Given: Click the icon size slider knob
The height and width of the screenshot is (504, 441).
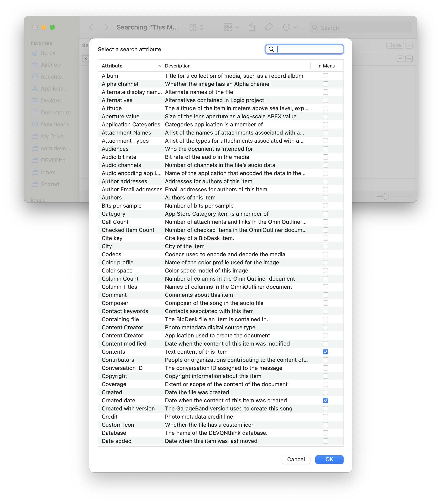Looking at the screenshot, I should tap(385, 196).
